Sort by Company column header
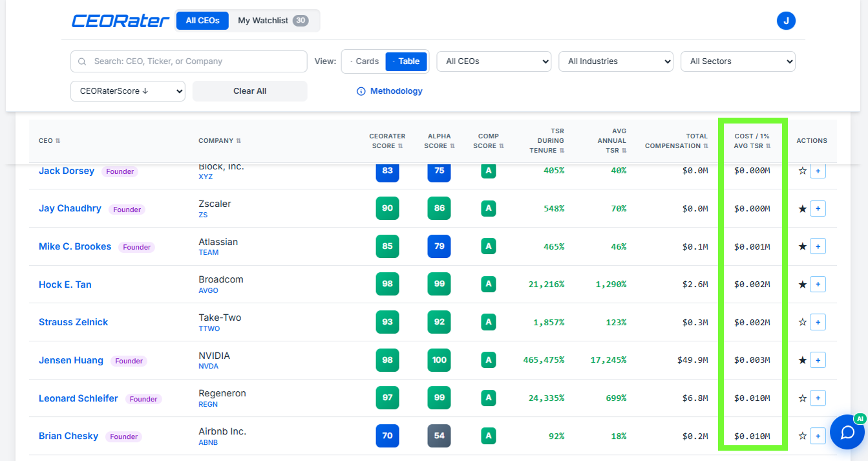The image size is (868, 461). (x=220, y=141)
